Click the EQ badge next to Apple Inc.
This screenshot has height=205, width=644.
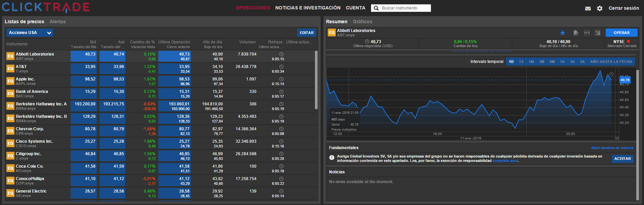(10, 81)
